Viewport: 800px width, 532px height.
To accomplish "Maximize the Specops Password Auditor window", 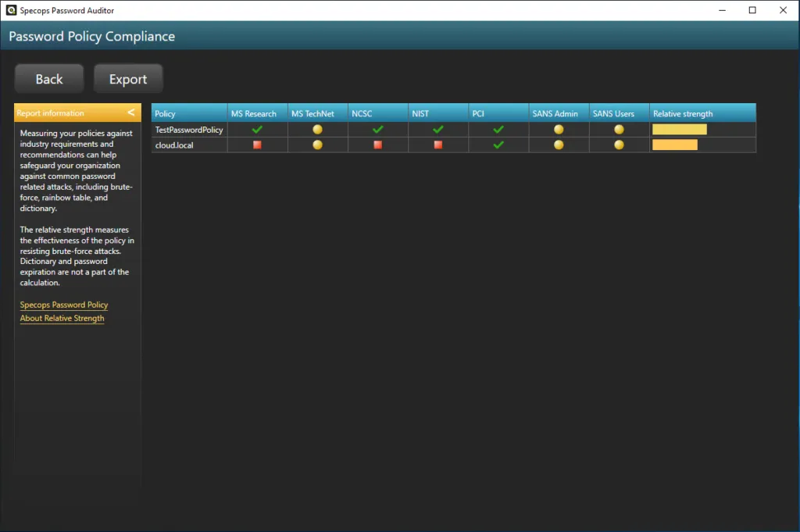I will point(752,10).
